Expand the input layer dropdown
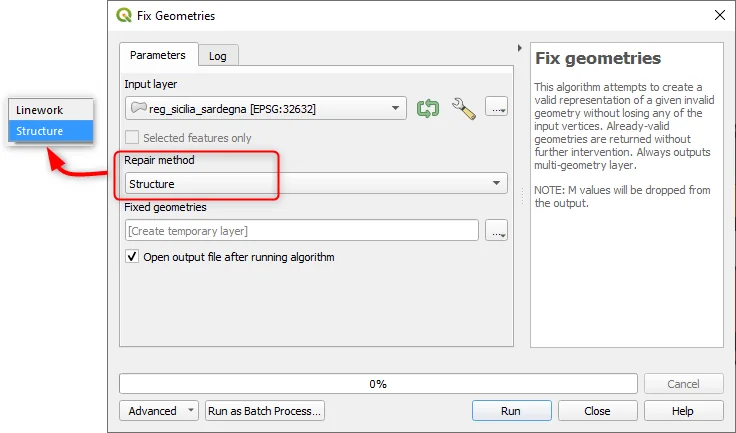The width and height of the screenshot is (736, 433). (397, 108)
